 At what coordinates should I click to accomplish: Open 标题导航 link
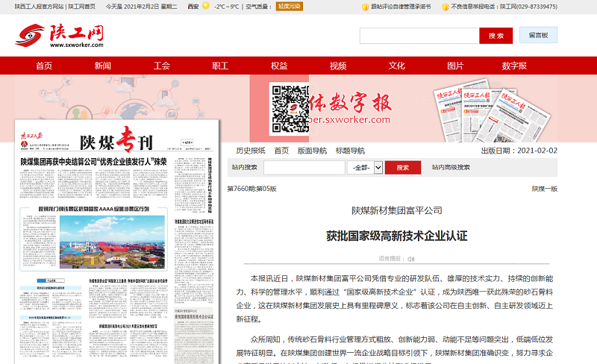350,151
